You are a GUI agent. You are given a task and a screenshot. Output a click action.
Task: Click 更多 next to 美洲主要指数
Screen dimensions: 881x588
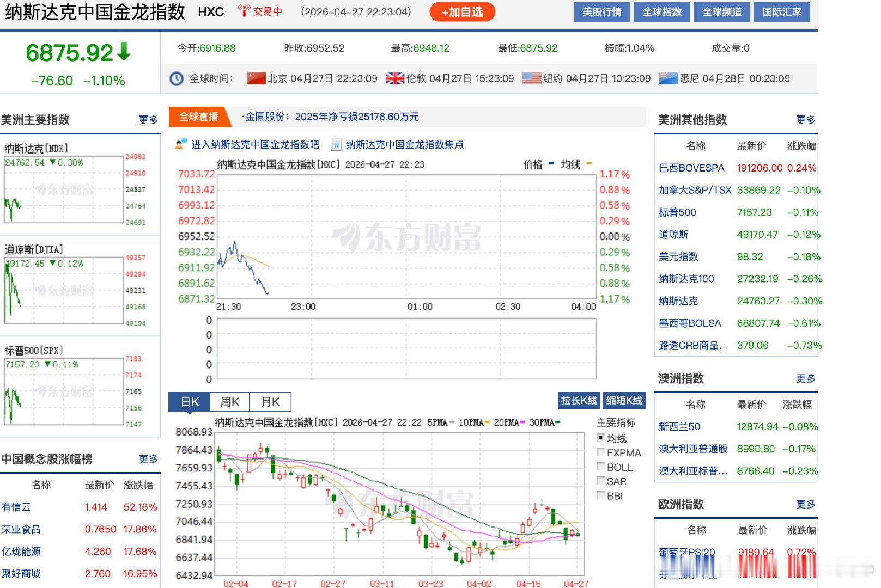point(148,120)
